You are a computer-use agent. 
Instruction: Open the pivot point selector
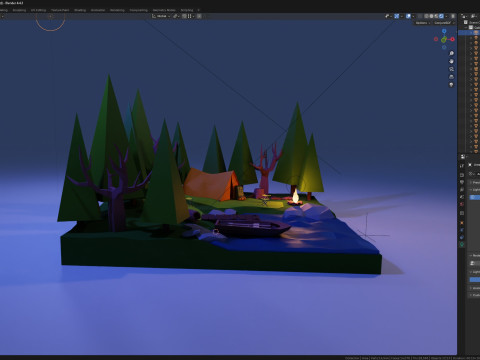(176, 16)
